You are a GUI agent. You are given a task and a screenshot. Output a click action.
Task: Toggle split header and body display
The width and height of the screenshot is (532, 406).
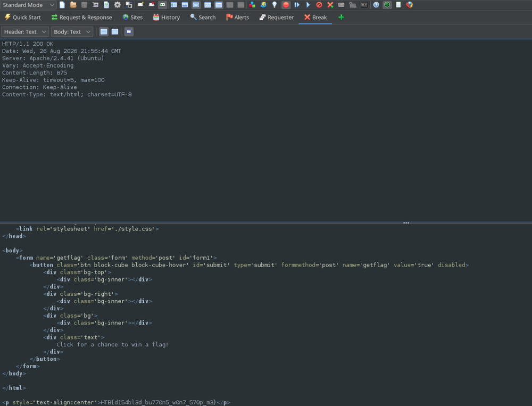[x=104, y=31]
